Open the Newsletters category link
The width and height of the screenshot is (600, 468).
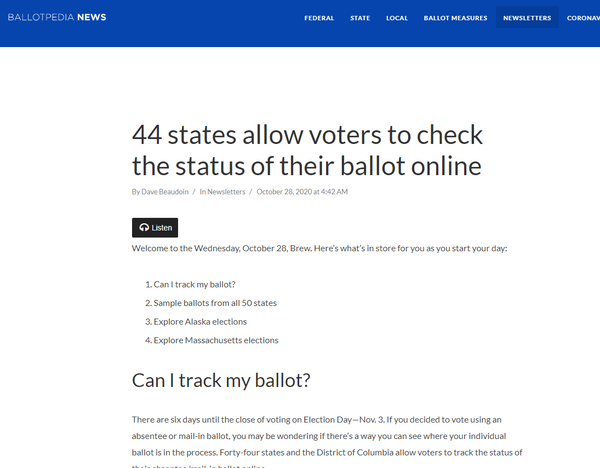click(x=226, y=192)
